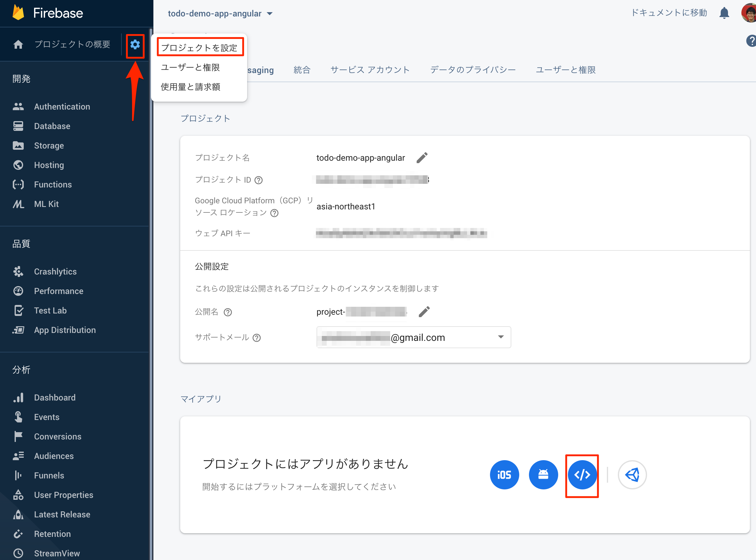
Task: Open Authentication in the sidebar
Action: point(62,107)
